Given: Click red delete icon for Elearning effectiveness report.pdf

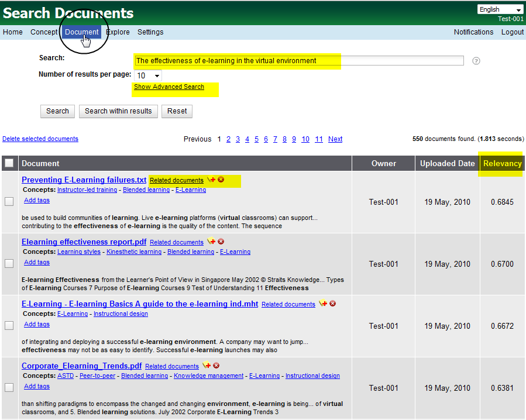Looking at the screenshot, I should click(x=221, y=242).
